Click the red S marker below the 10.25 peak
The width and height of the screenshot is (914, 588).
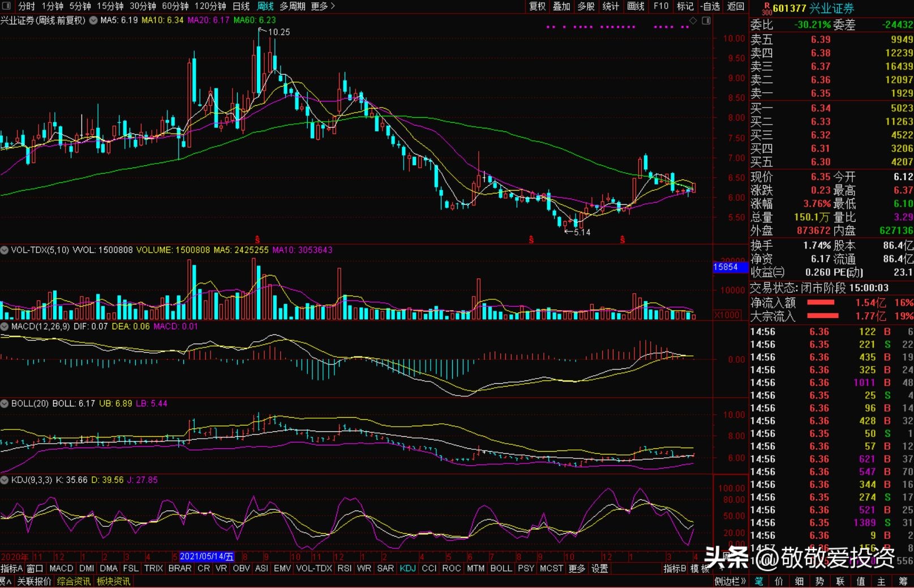[258, 240]
